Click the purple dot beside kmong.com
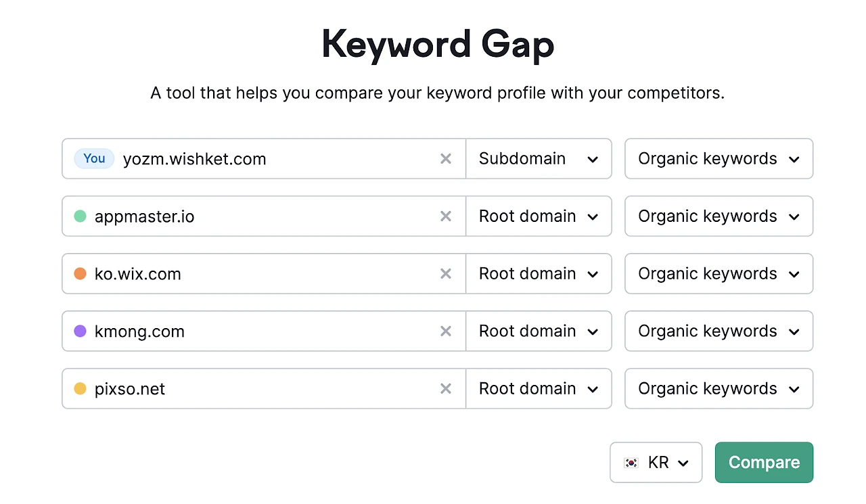Image resolution: width=866 pixels, height=504 pixels. (80, 331)
